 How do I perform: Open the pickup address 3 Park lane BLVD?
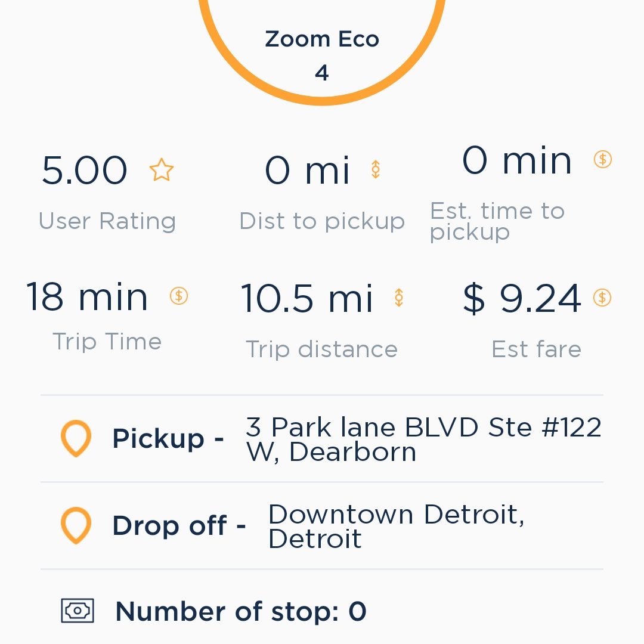click(x=423, y=439)
